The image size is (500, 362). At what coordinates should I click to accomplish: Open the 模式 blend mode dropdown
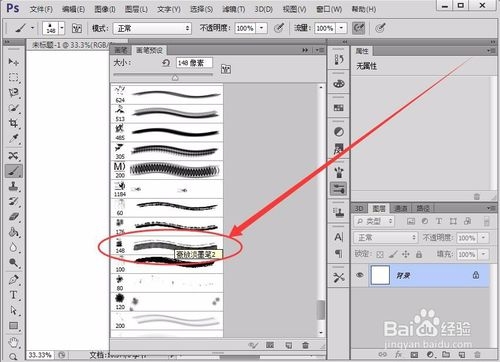pyautogui.click(x=152, y=28)
